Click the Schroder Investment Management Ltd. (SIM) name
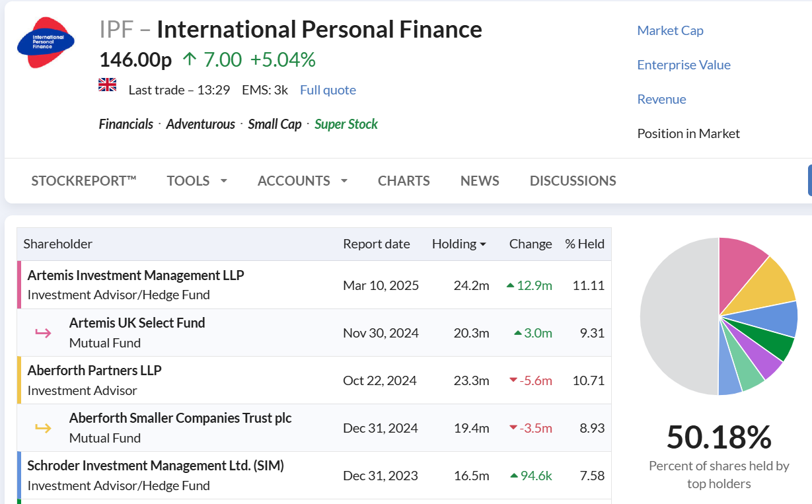The image size is (812, 504). tap(155, 466)
